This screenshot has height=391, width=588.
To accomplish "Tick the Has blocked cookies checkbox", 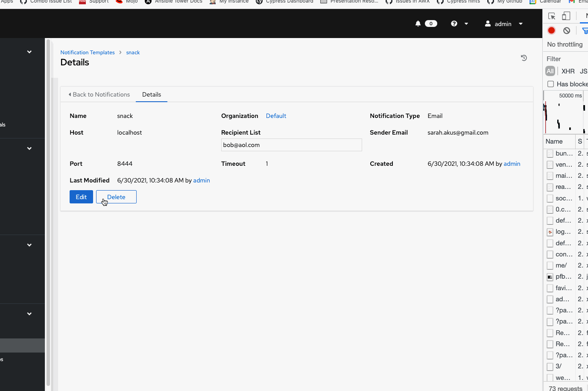I will tap(551, 84).
